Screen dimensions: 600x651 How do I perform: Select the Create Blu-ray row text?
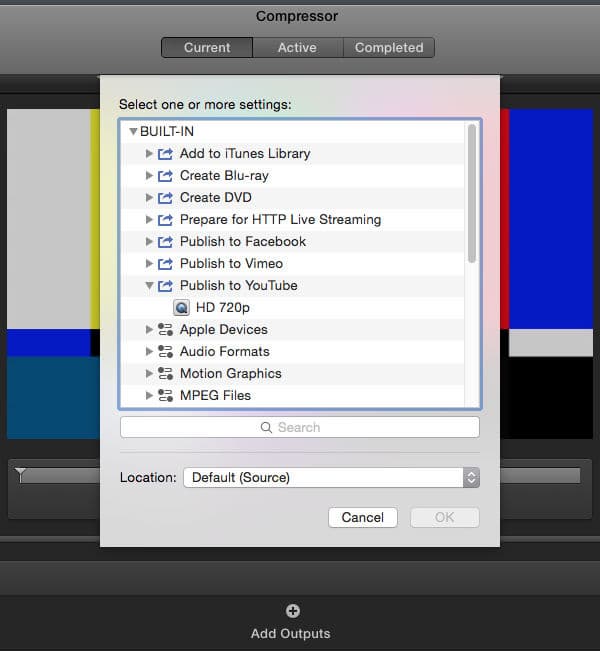click(224, 176)
